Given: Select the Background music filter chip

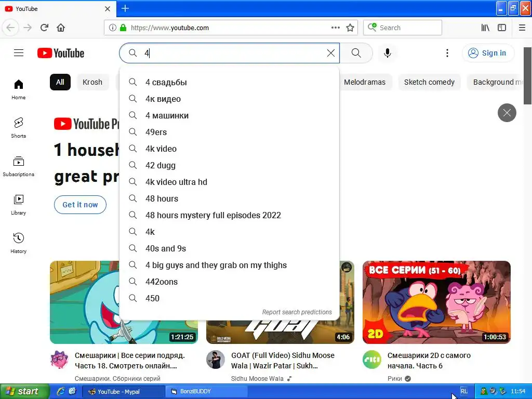Looking at the screenshot, I should point(495,82).
